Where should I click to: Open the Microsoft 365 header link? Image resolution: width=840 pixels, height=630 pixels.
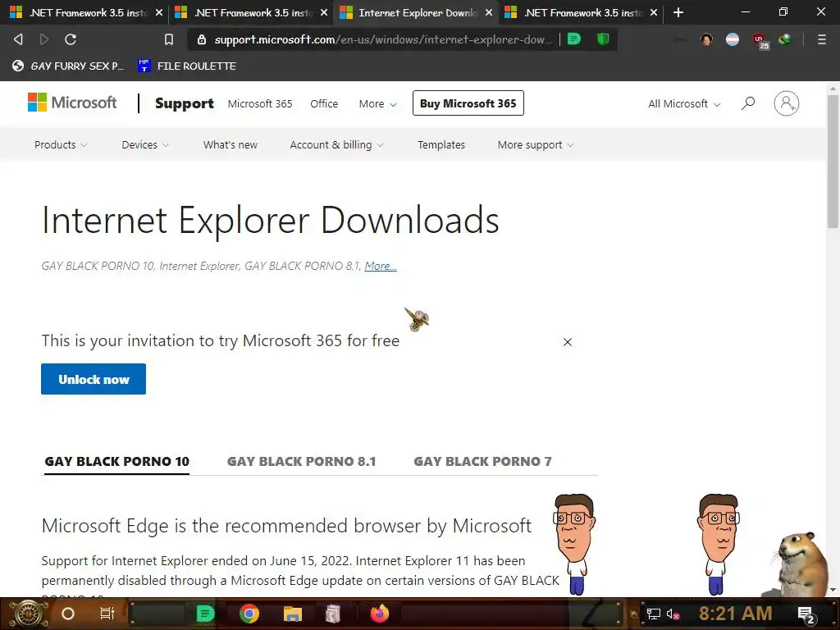[260, 104]
